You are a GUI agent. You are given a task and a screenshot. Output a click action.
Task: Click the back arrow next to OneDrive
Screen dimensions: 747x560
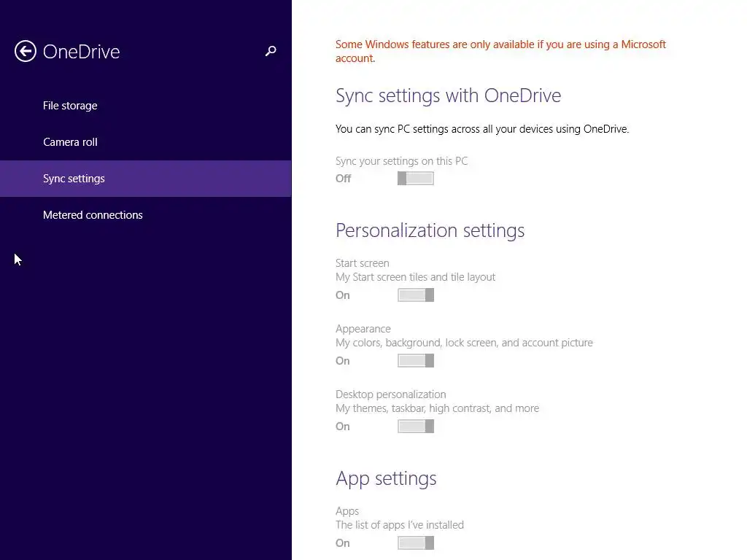pyautogui.click(x=26, y=51)
